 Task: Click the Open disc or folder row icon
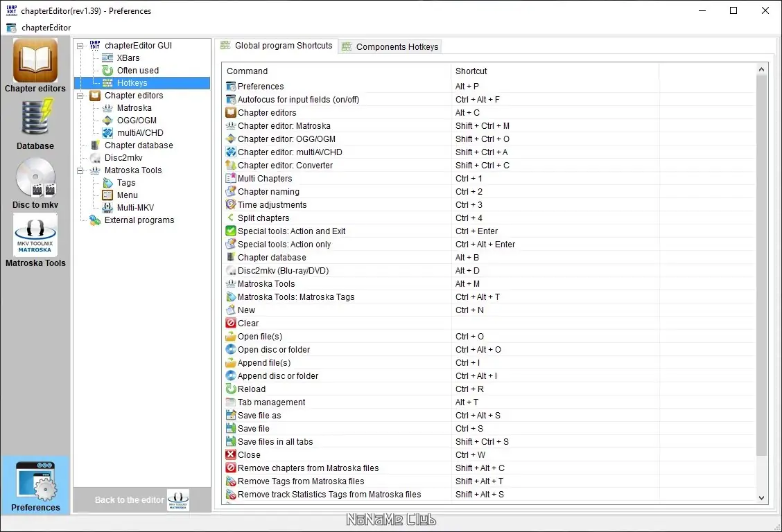point(230,349)
